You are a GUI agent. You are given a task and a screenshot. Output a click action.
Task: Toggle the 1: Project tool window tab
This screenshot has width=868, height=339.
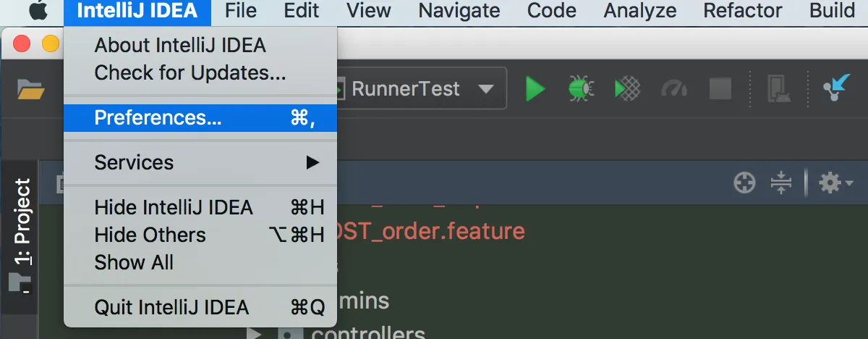pyautogui.click(x=22, y=235)
